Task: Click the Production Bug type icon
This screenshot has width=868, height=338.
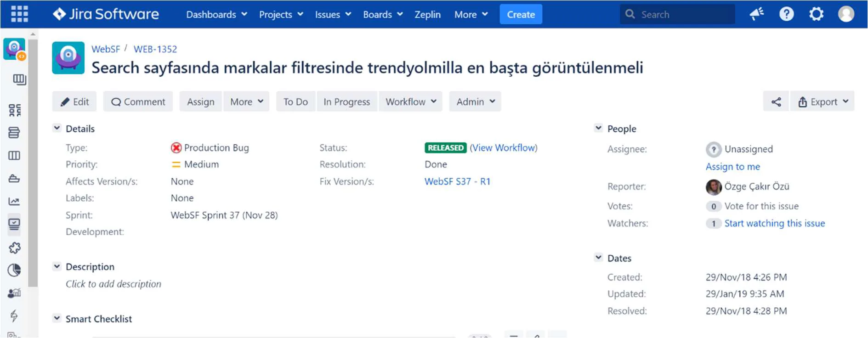Action: pos(176,148)
